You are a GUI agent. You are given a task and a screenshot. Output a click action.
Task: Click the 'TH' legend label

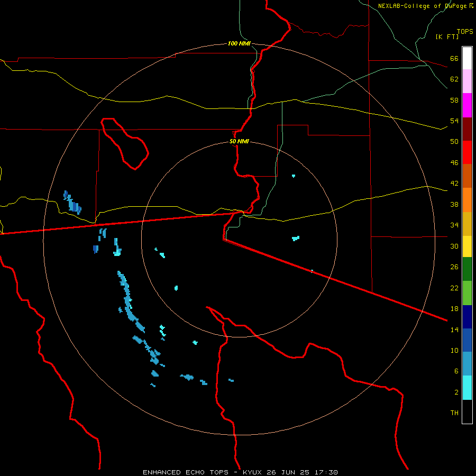click(x=454, y=413)
